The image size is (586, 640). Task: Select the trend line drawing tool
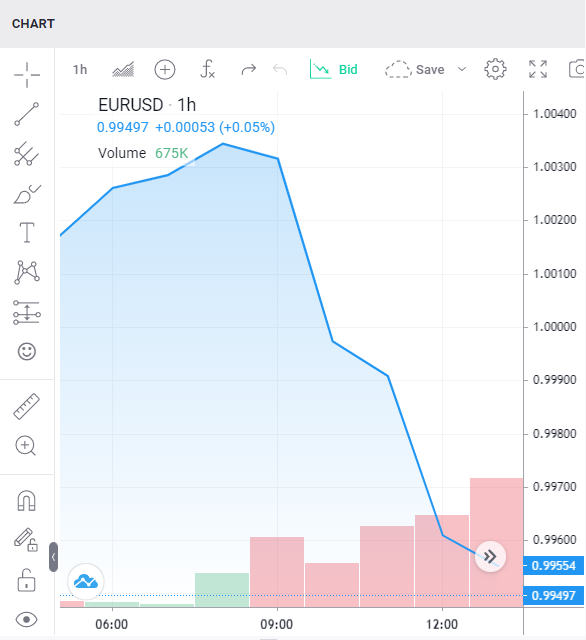(x=27, y=114)
